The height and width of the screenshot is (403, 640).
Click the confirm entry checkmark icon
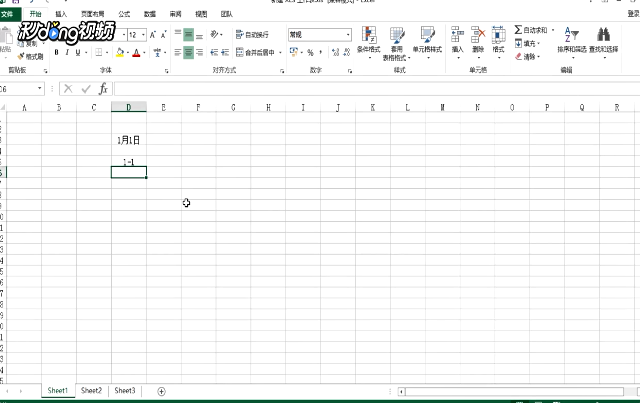(86, 89)
